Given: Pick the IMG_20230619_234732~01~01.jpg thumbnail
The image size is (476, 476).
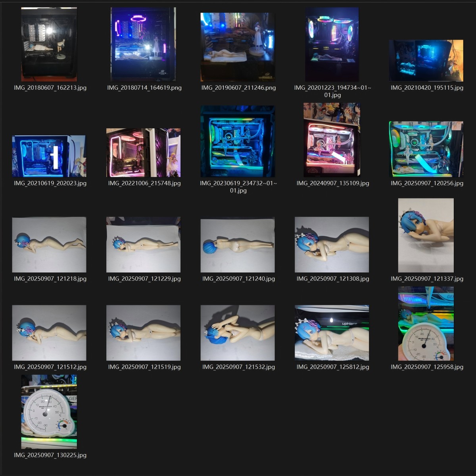Looking at the screenshot, I should click(238, 141).
